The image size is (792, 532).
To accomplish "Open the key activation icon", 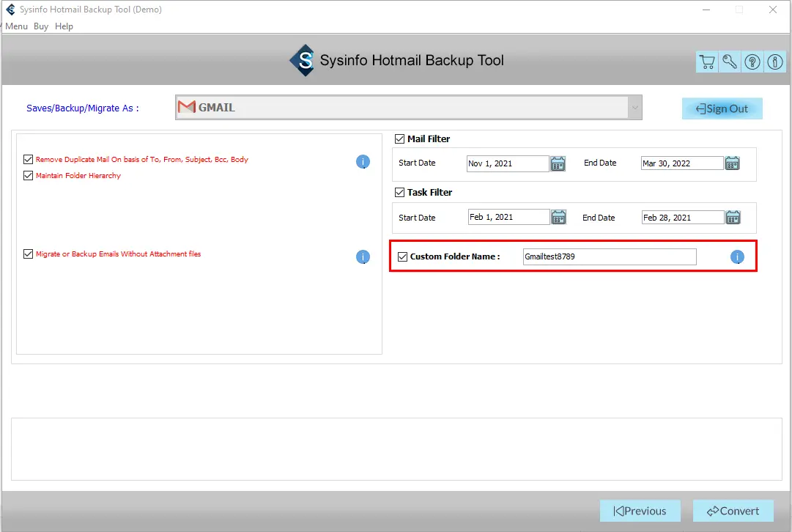I will (x=730, y=62).
